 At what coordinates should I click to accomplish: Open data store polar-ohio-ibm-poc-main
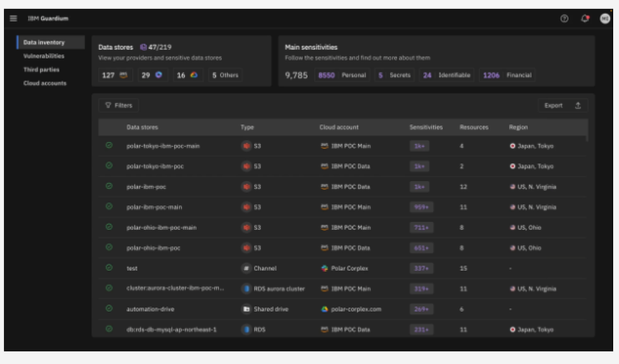coord(162,227)
